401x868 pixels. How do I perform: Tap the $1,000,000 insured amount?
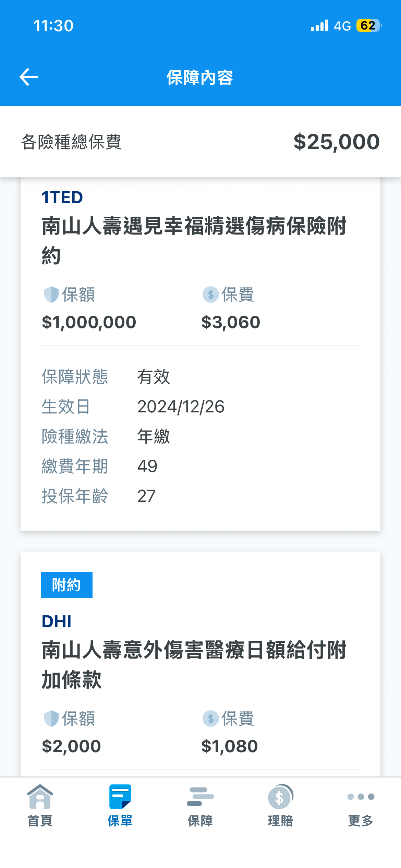click(x=89, y=322)
